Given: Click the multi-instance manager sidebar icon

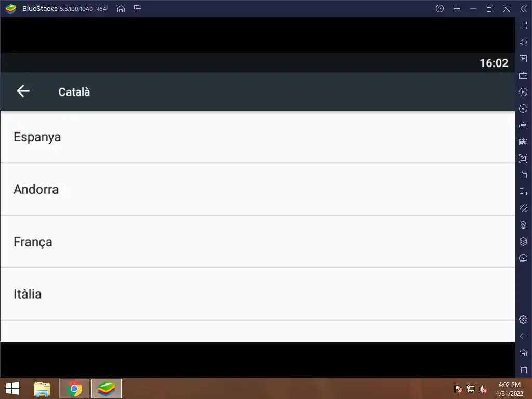Looking at the screenshot, I should pos(523,192).
